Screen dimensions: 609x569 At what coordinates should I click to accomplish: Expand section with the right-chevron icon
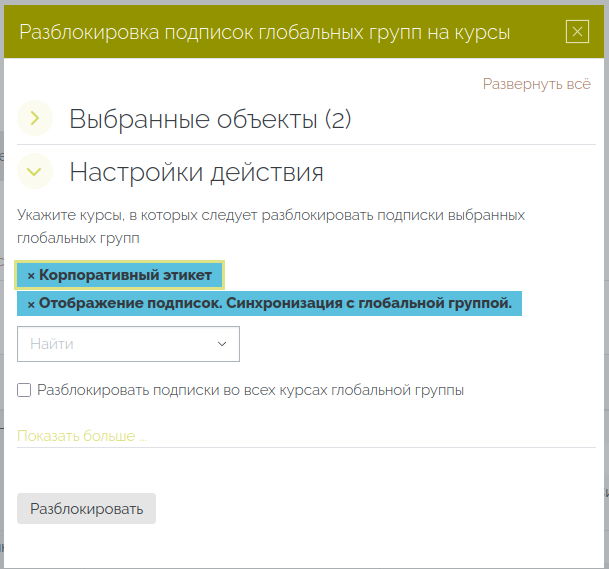[x=35, y=119]
